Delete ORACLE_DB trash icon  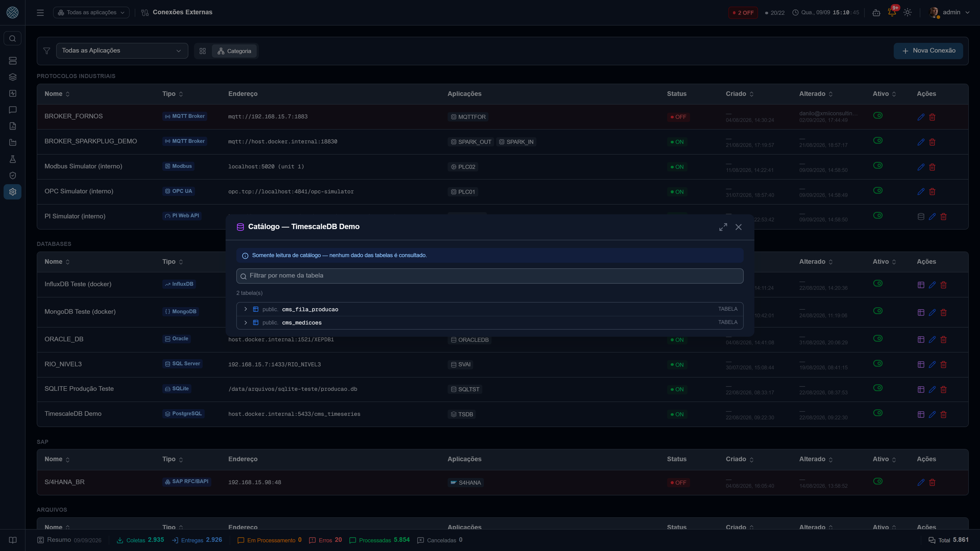[x=944, y=340]
